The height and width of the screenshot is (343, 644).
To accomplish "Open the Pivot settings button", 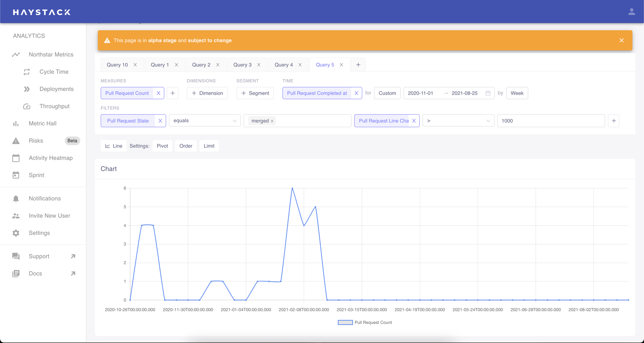I will tap(162, 146).
